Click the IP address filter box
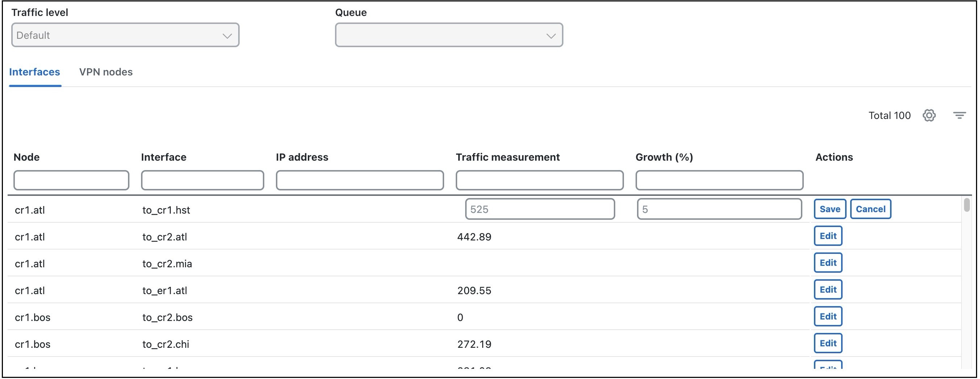This screenshot has height=379, width=980. click(360, 180)
